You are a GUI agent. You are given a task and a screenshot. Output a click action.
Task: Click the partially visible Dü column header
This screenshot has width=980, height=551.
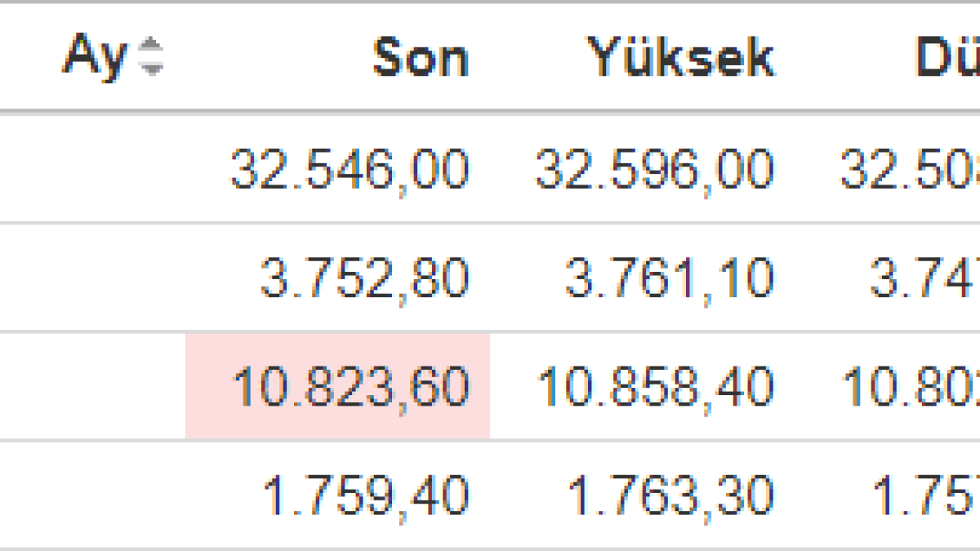947,58
